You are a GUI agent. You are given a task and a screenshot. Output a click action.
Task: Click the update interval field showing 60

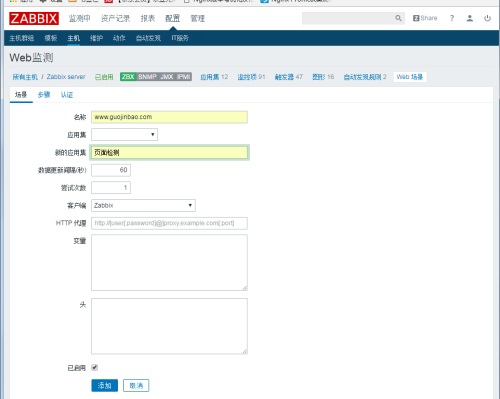[111, 170]
